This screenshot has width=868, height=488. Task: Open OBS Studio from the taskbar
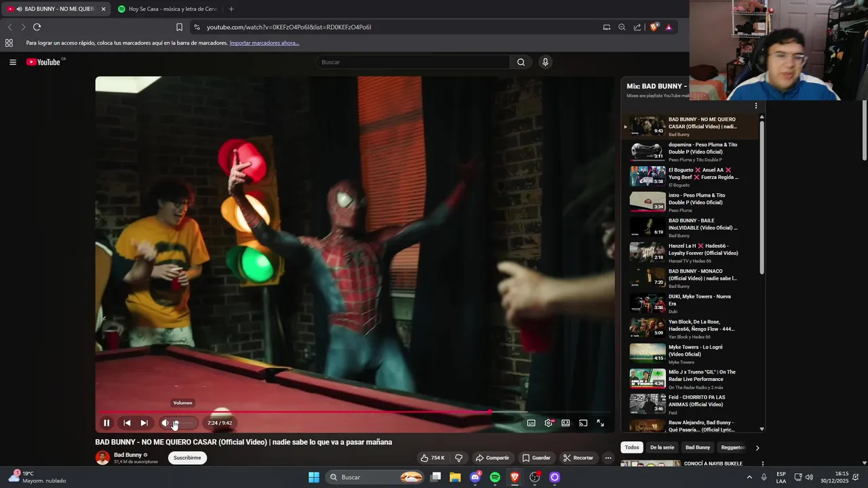coord(534,477)
